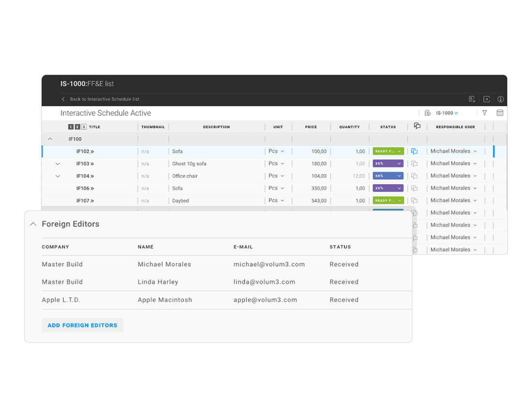
Task: Toggle level 3 in the title column
Action: (x=84, y=127)
